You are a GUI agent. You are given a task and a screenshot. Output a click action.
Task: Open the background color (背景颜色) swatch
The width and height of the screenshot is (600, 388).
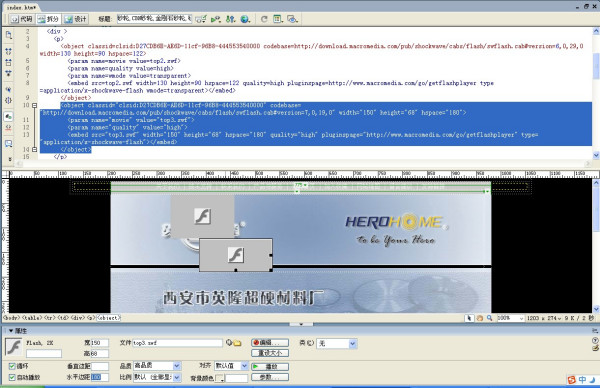[219, 378]
